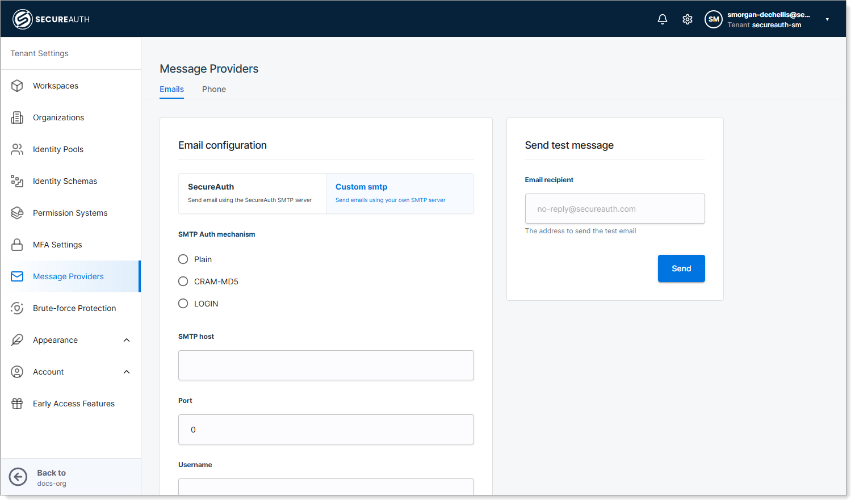Click the Username field

click(326, 487)
